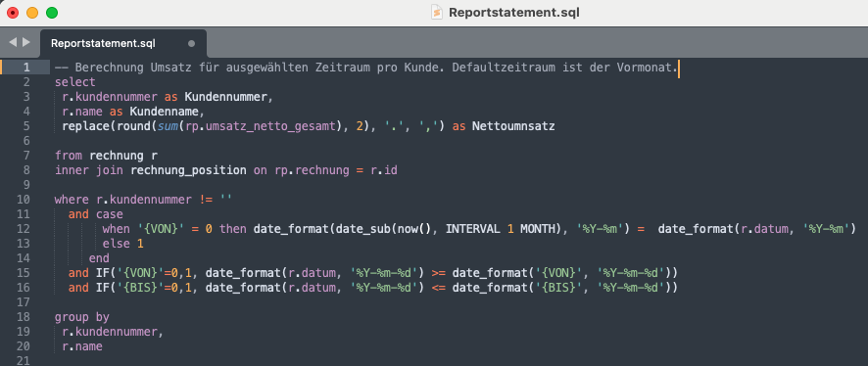
Task: Click 'r.kundennummer,' on line 19
Action: click(113, 332)
